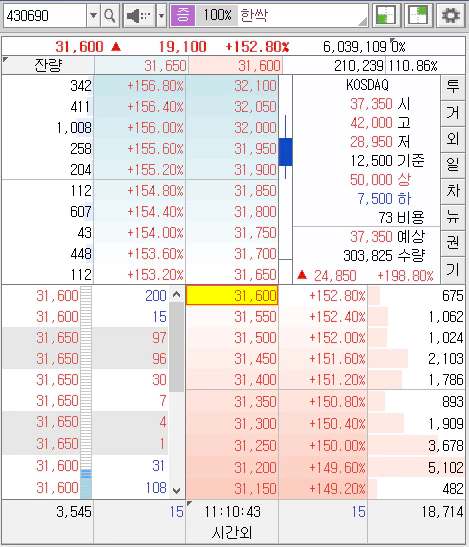The height and width of the screenshot is (547, 469).
Task: Click the stock name 한싹
Action: [254, 15]
